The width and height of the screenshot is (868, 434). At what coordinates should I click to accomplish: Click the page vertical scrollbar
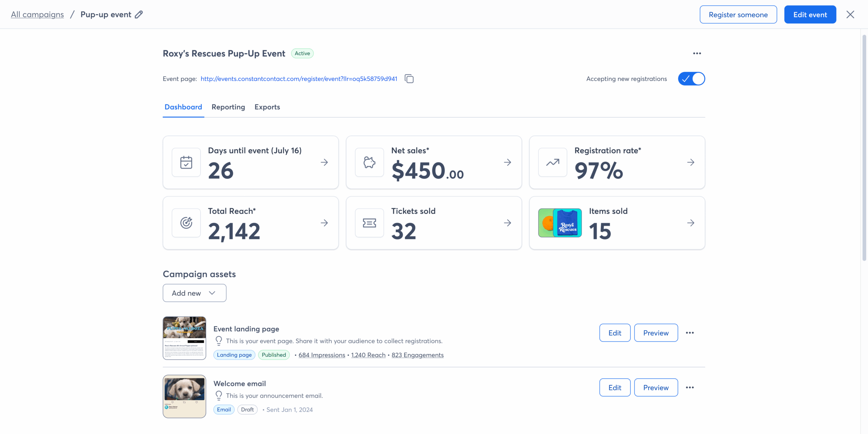pyautogui.click(x=864, y=148)
